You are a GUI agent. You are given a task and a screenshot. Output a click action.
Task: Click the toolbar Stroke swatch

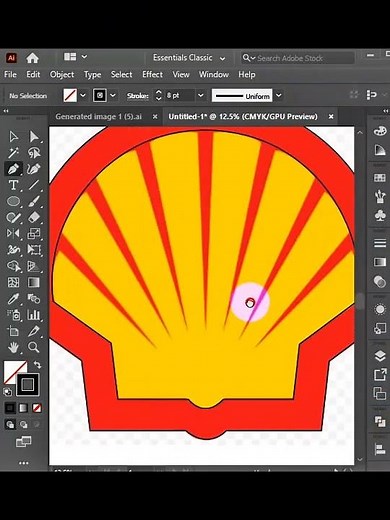[28, 385]
